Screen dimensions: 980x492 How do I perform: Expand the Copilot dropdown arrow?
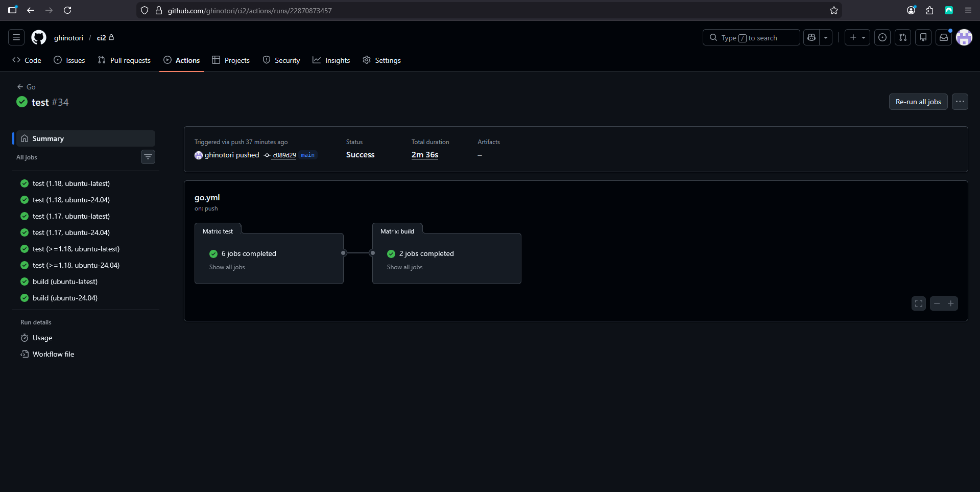click(x=826, y=37)
